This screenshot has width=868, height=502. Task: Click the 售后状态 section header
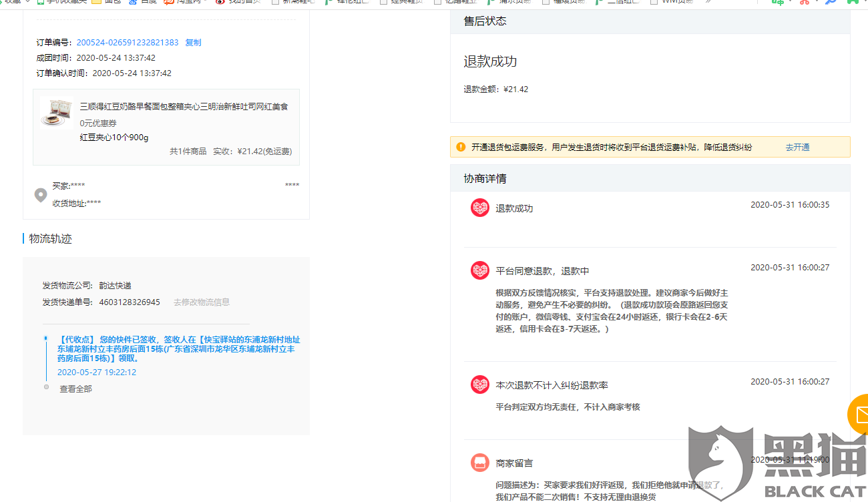(x=650, y=21)
